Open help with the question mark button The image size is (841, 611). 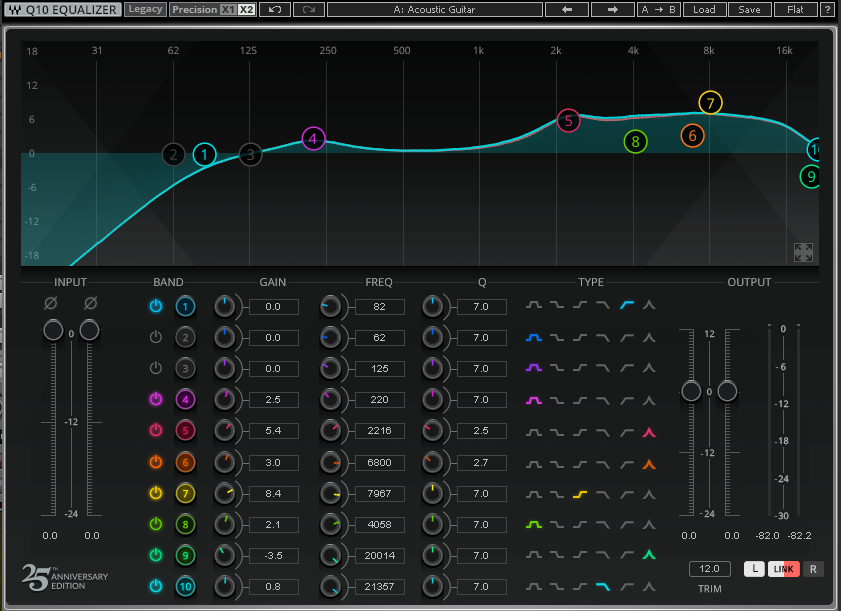(827, 10)
